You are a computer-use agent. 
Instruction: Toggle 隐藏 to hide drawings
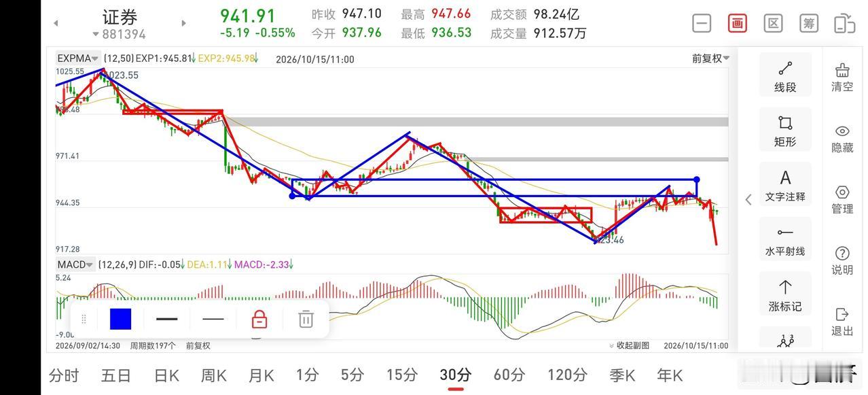click(842, 139)
